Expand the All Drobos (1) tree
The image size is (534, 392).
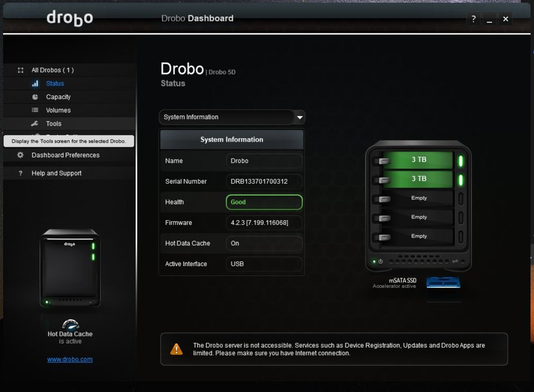pyautogui.click(x=52, y=70)
